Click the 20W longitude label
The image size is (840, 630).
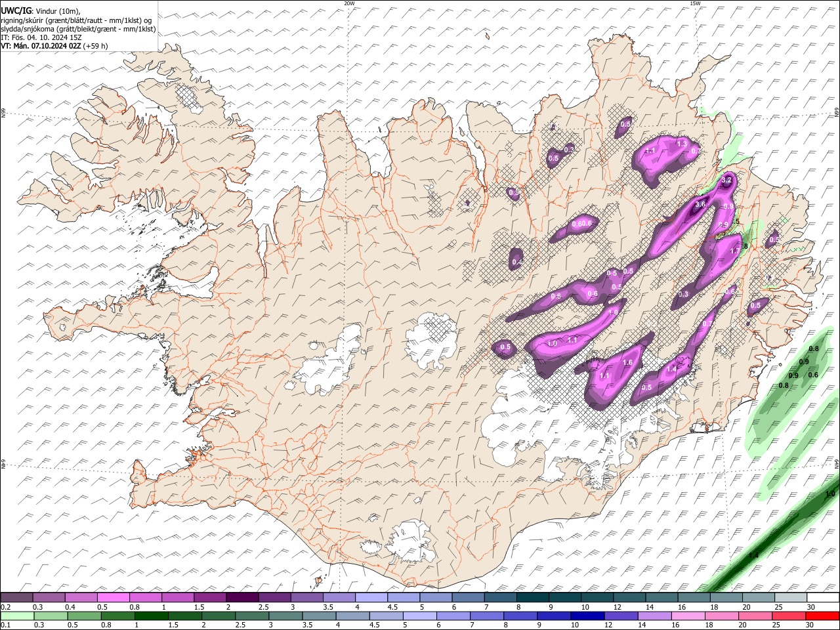coord(349,3)
